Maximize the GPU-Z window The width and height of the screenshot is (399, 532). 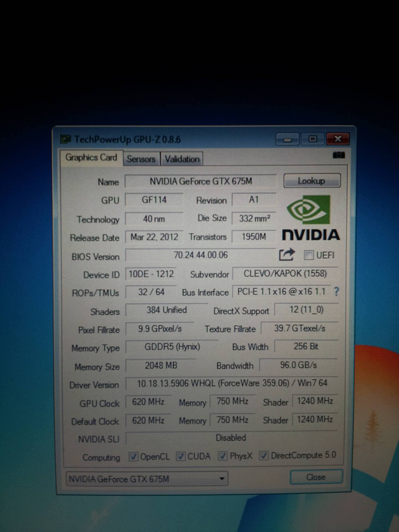313,139
